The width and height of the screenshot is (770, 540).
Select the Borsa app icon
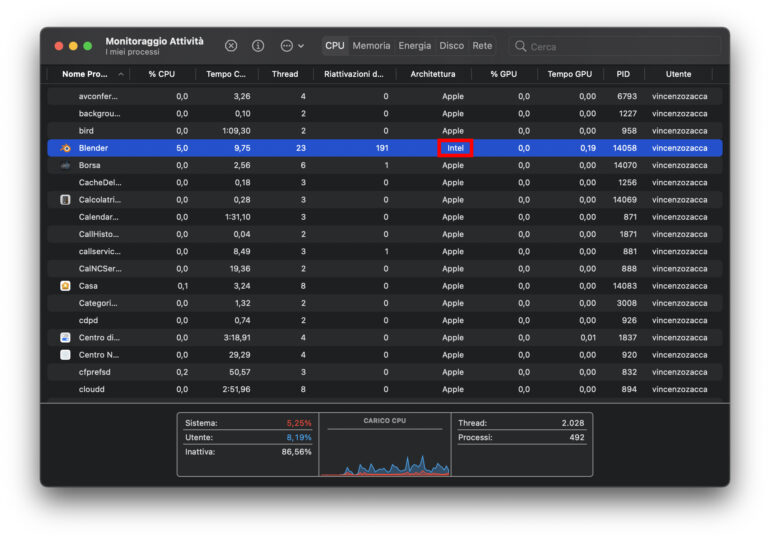[x=65, y=165]
